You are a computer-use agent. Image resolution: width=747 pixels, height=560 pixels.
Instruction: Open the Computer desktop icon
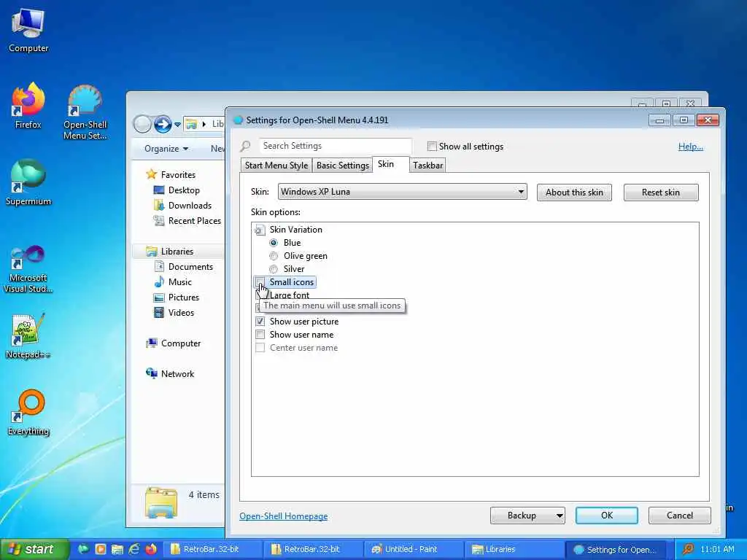(x=28, y=31)
